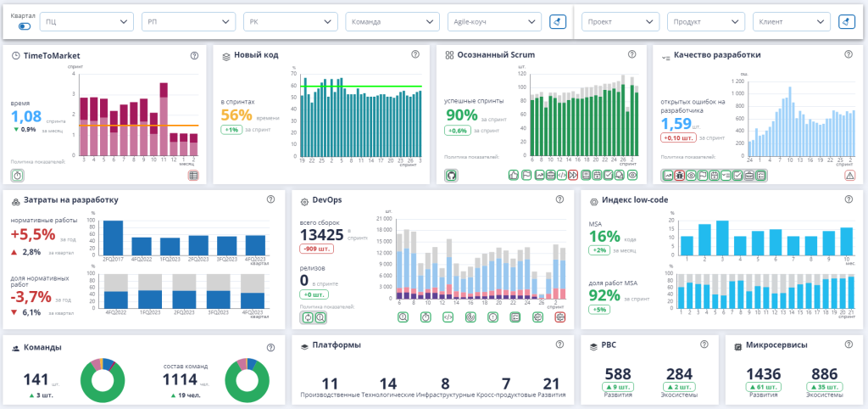868x409 pixels.
Task: Open help for Команды panel
Action: 270,348
